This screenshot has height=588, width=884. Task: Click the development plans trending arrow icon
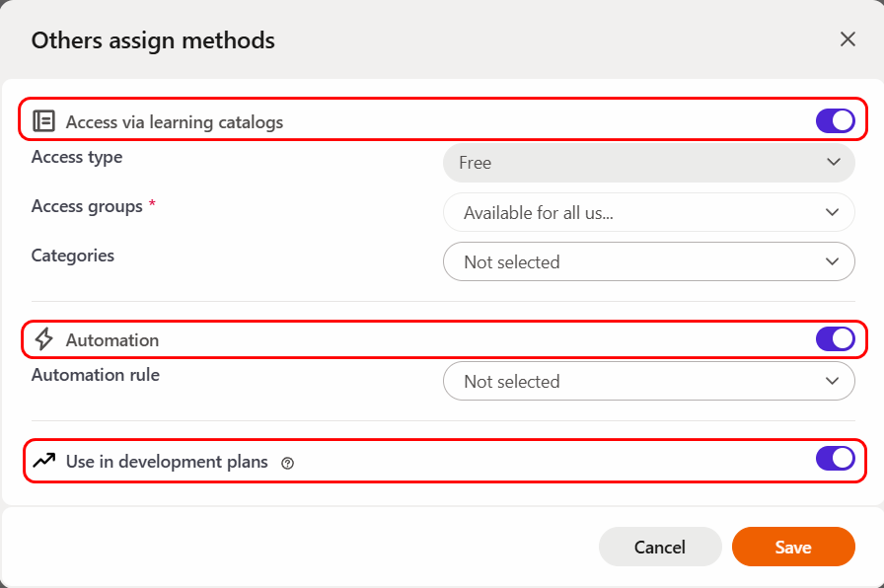pos(43,460)
